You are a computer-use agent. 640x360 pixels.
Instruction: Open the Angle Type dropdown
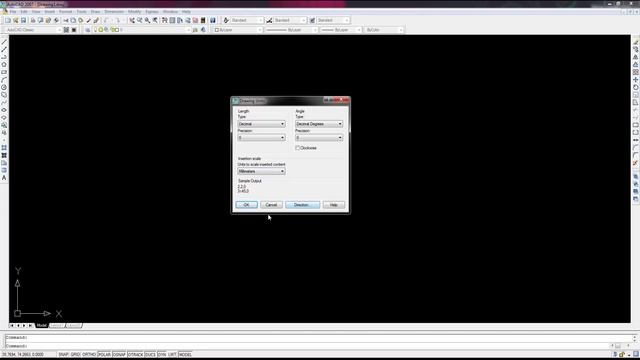point(319,124)
